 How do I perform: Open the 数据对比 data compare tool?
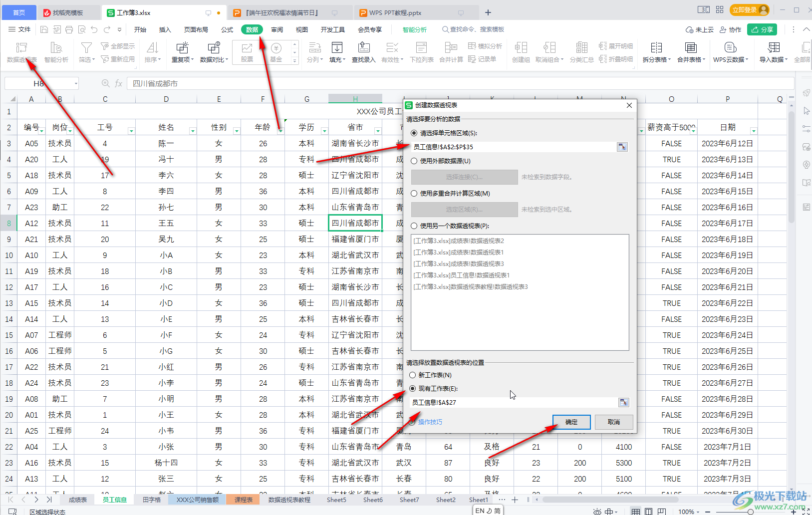click(214, 52)
